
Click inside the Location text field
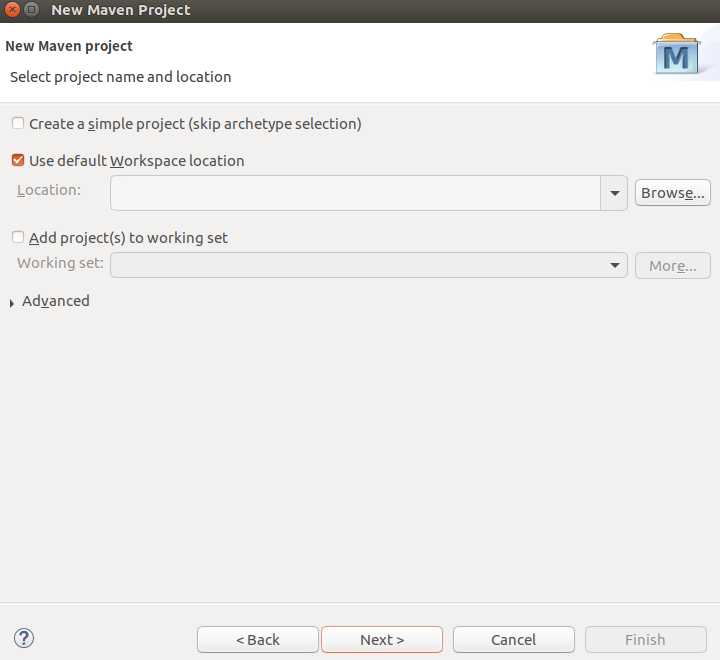[355, 193]
